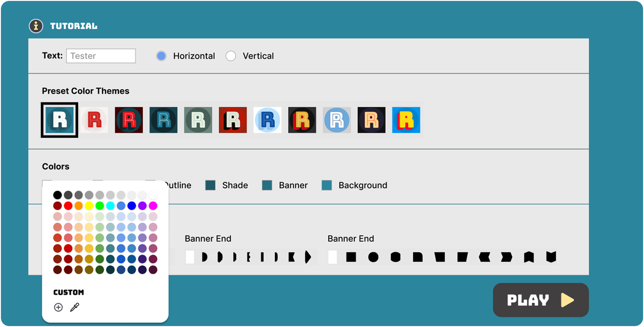Viewport: 644px width, 327px height.
Task: Choose the square banner end shape
Action: 351,257
